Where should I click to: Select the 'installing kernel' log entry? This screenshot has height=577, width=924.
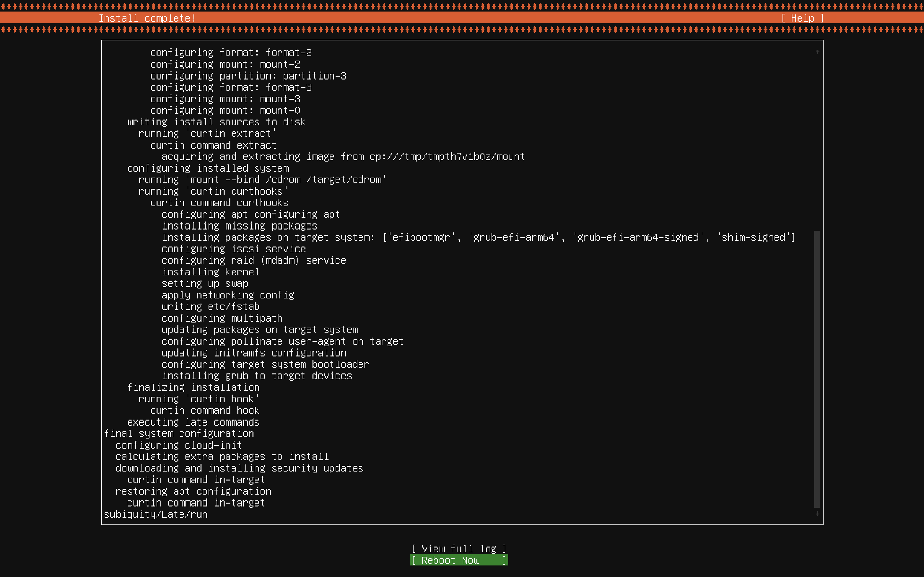click(211, 272)
